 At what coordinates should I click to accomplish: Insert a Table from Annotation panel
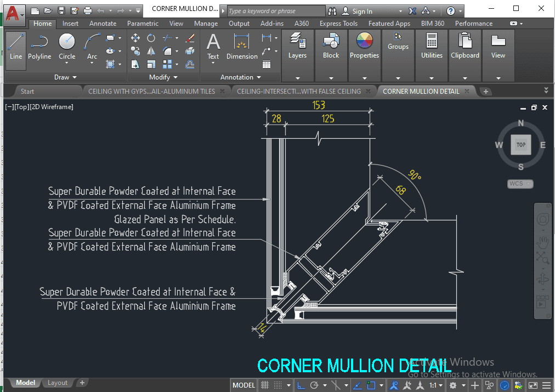pyautogui.click(x=267, y=64)
